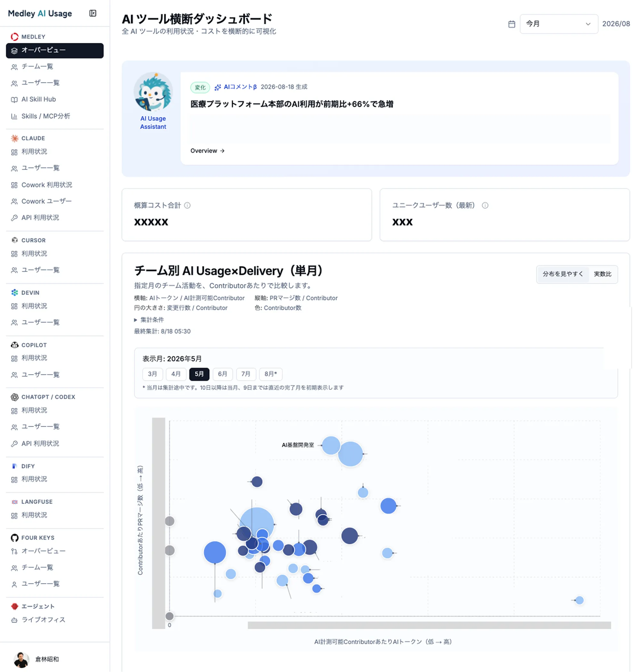Open AI Skill Hub in sidebar
The height and width of the screenshot is (672, 641).
click(55, 99)
